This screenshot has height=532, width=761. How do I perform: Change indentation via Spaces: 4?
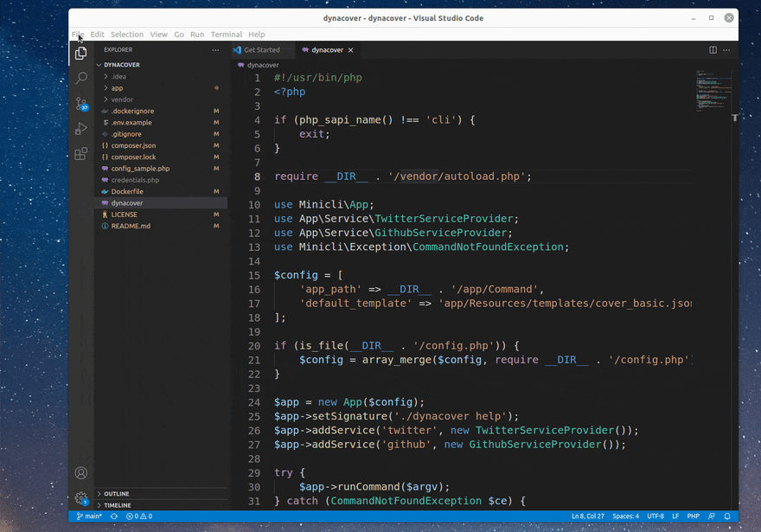(625, 516)
